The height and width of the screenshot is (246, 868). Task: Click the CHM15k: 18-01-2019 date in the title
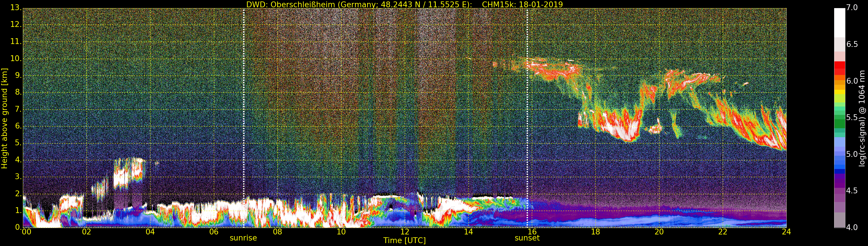pos(522,4)
